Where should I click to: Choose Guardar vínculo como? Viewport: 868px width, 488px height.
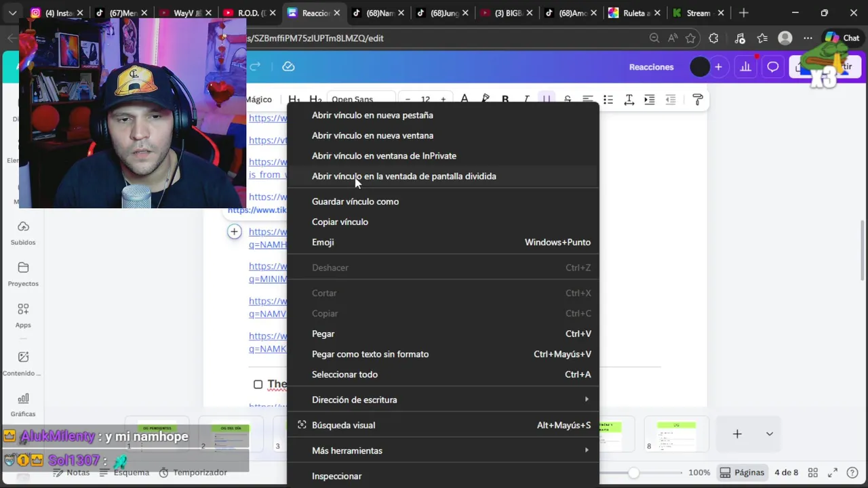tap(443, 201)
